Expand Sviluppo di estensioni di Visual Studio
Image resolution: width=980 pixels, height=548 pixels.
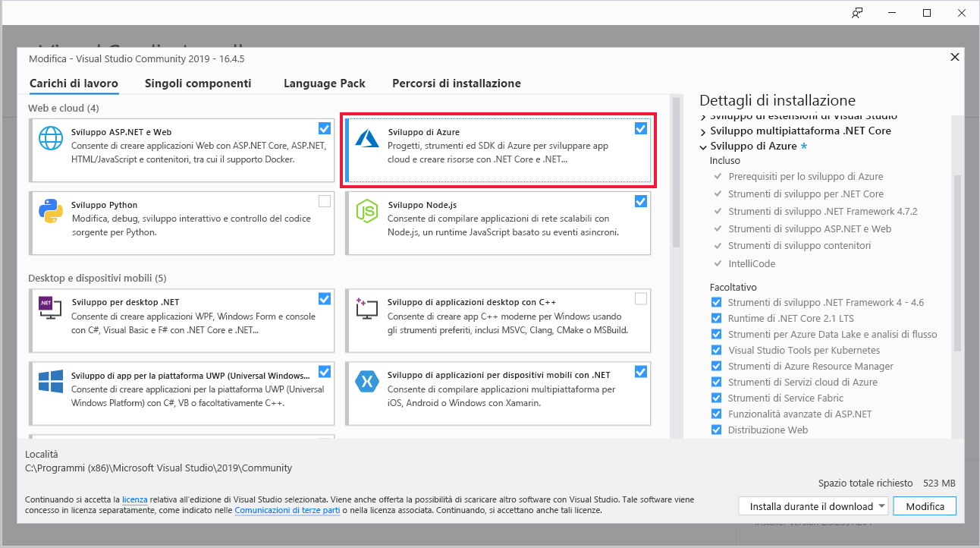703,117
